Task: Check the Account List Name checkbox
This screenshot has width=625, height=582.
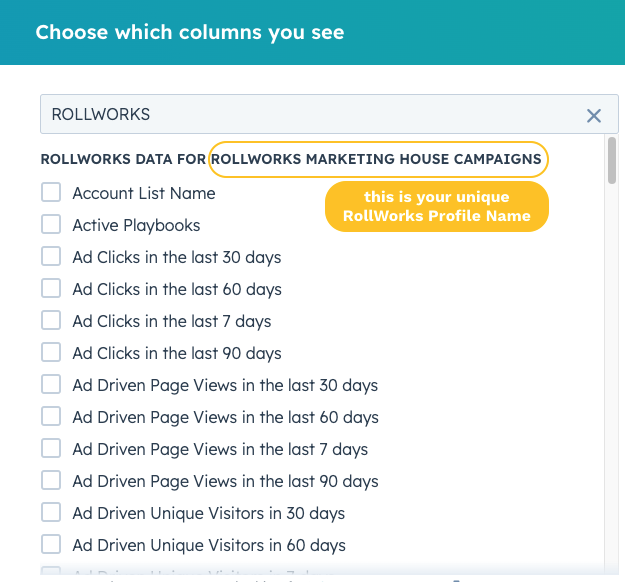Action: tap(51, 193)
